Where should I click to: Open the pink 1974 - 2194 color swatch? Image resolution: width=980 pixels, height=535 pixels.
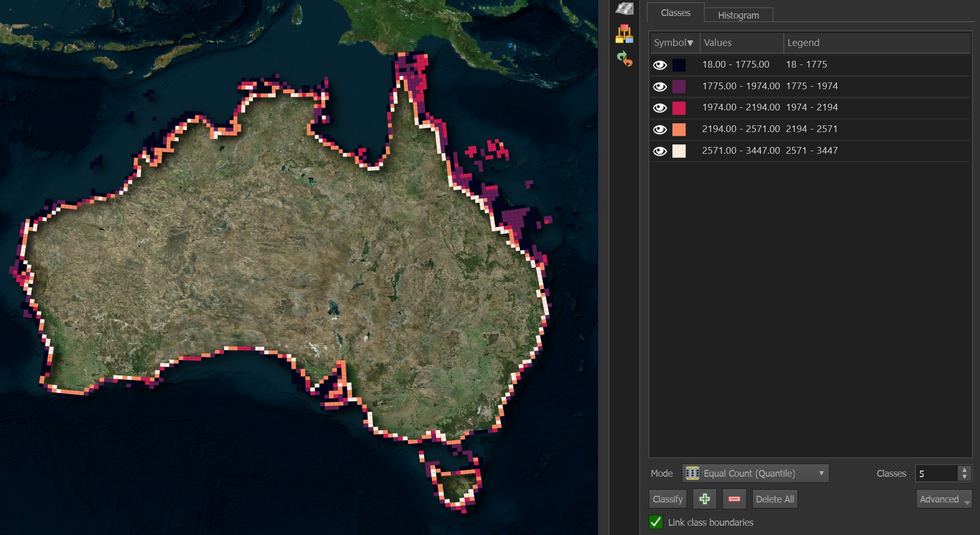[679, 108]
